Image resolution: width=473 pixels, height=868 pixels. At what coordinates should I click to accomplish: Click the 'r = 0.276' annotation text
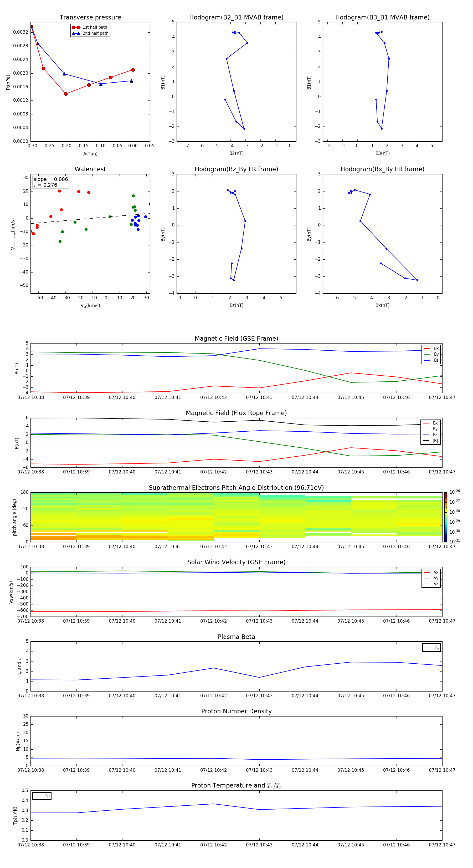[45, 185]
